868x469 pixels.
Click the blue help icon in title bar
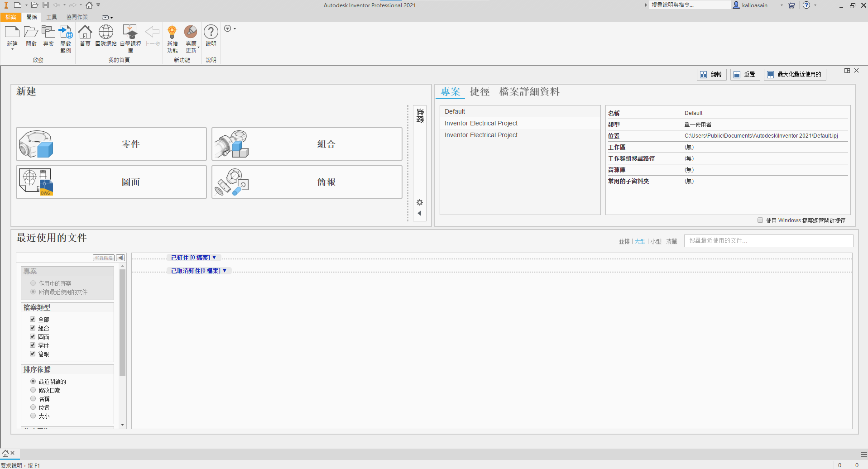806,5
